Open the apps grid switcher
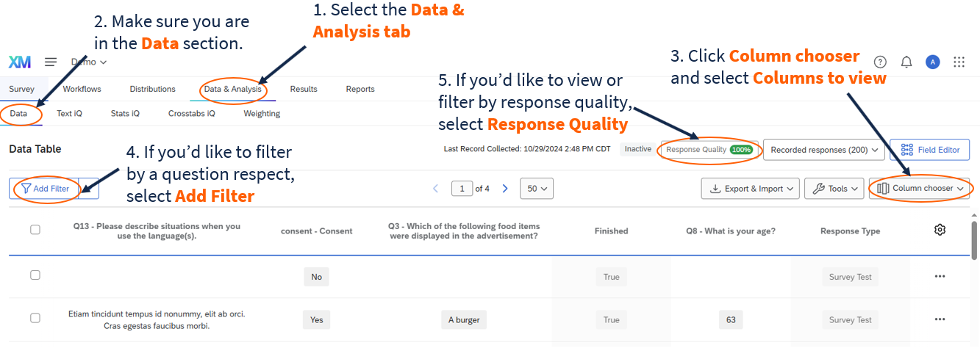 tap(959, 62)
